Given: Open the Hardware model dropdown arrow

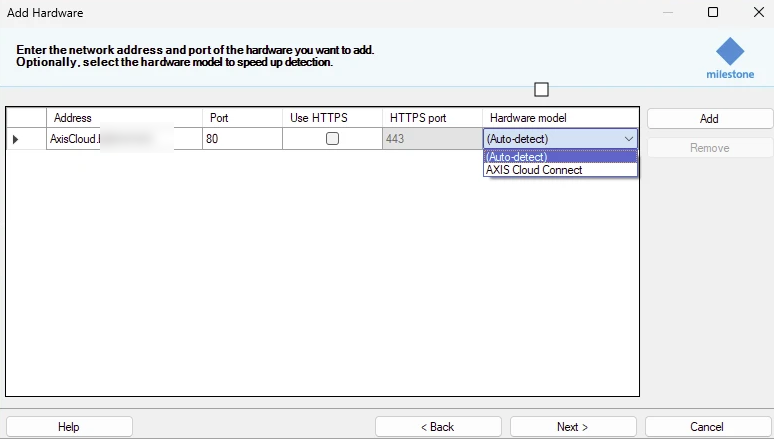Looking at the screenshot, I should pyautogui.click(x=628, y=139).
